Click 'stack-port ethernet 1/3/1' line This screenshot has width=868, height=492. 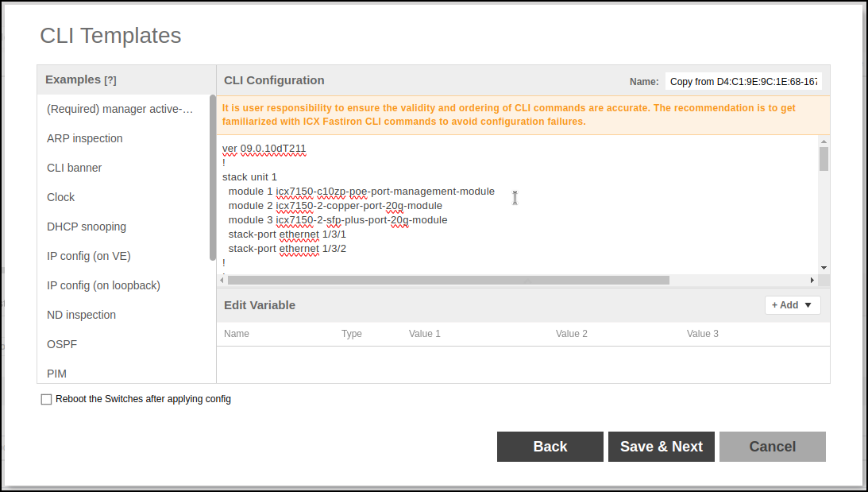coord(287,235)
